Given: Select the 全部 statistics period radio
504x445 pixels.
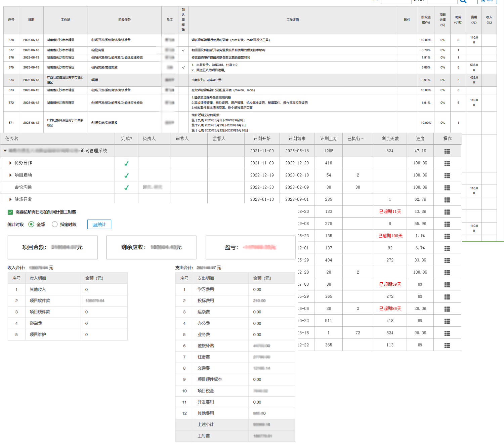Looking at the screenshot, I should [31, 224].
